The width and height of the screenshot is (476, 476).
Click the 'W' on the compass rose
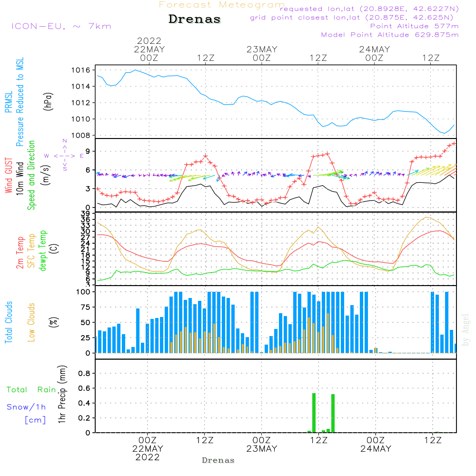pyautogui.click(x=47, y=156)
